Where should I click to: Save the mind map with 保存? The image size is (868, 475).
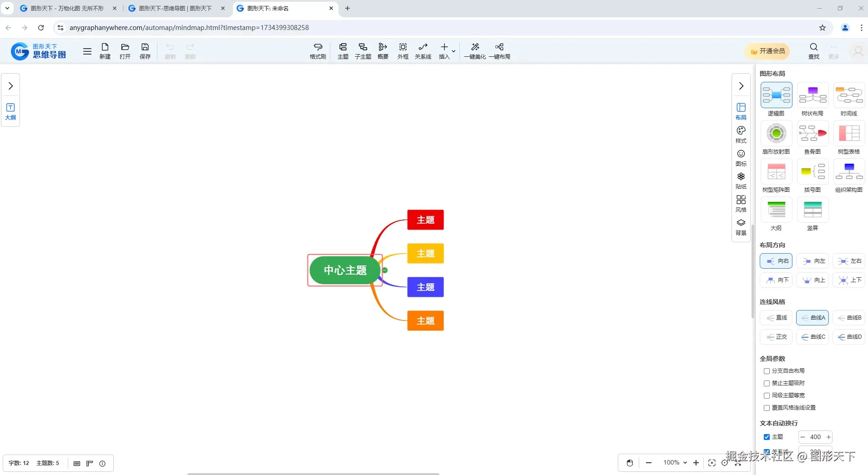tap(145, 51)
